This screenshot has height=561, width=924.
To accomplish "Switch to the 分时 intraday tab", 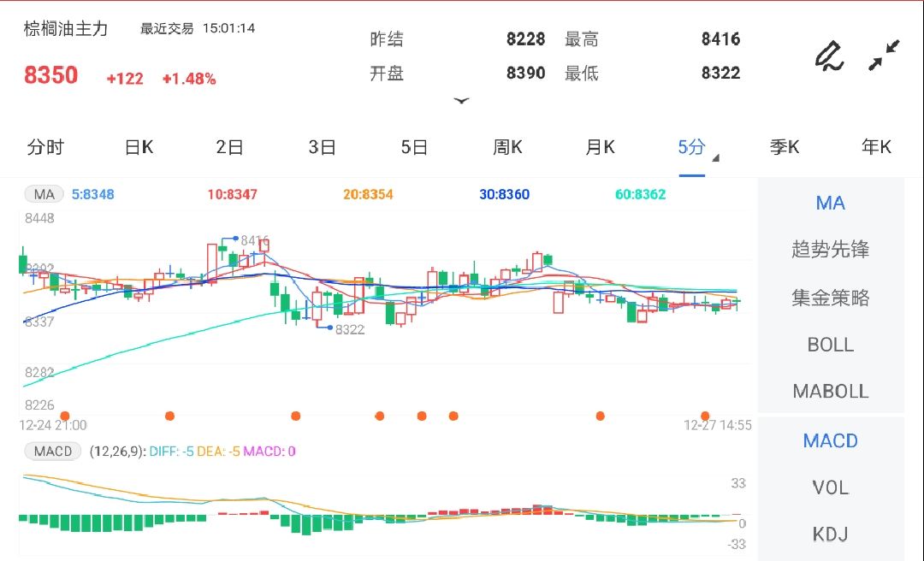I will coord(46,147).
